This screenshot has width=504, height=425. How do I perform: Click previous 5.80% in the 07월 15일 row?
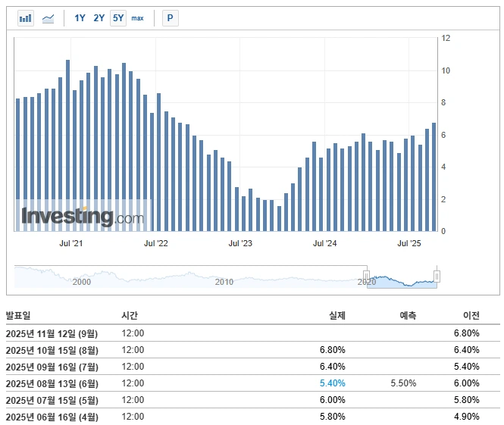[467, 400]
